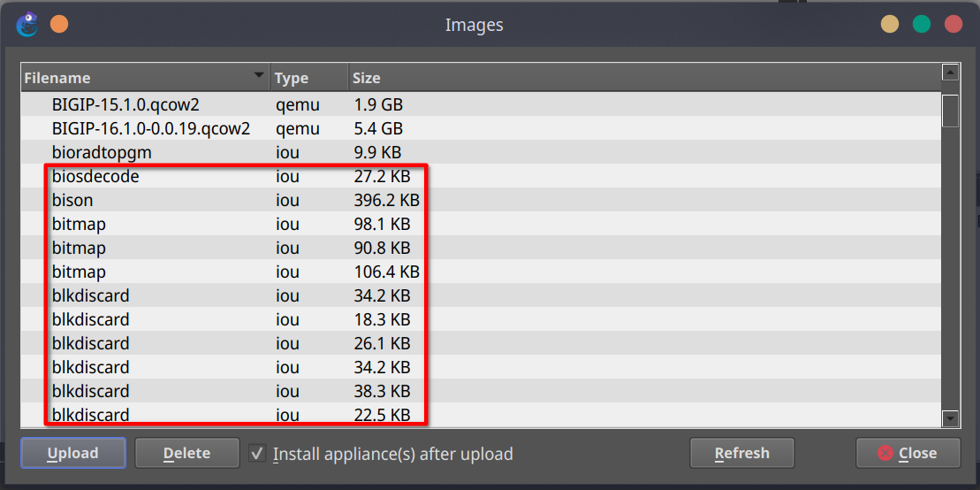This screenshot has width=980, height=490.
Task: Click the sort arrow in the Filename header
Action: click(259, 76)
